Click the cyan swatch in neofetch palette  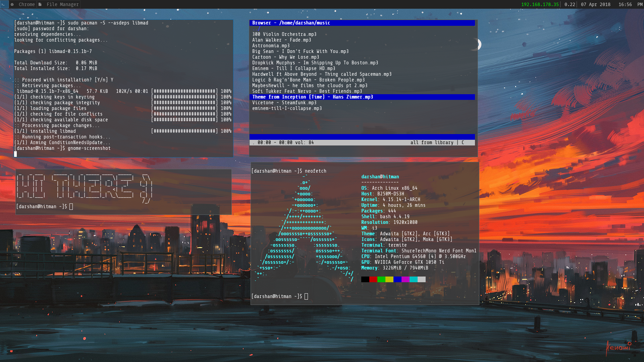coord(413,279)
